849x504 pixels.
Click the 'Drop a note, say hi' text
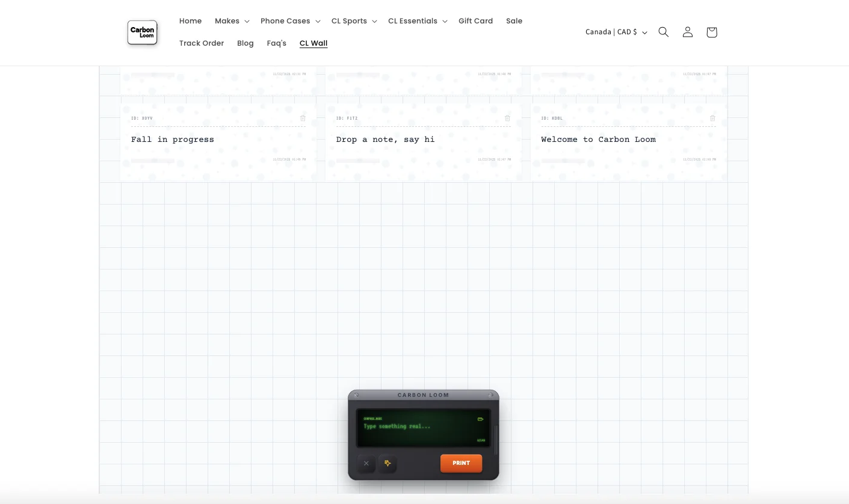pyautogui.click(x=385, y=140)
